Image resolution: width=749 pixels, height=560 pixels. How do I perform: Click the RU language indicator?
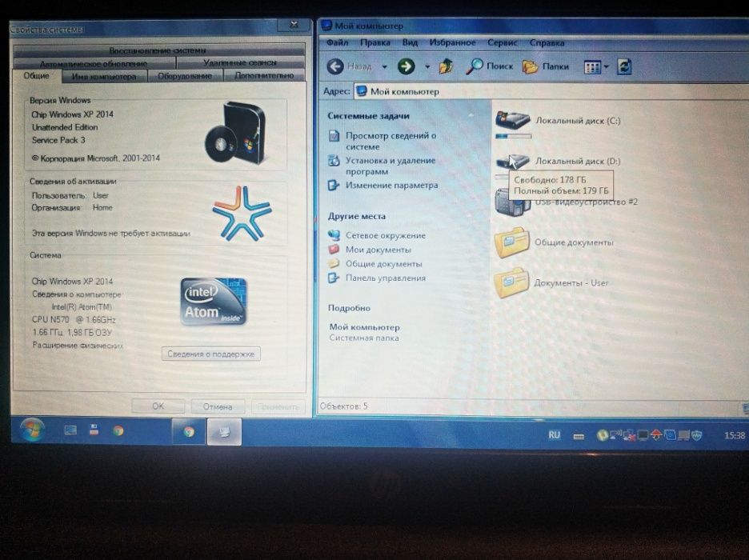click(554, 435)
